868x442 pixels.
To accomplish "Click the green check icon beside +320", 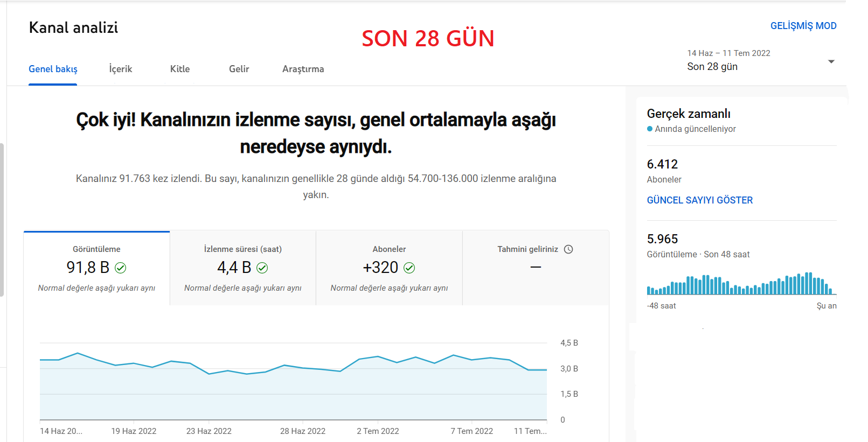I will coord(409,268).
